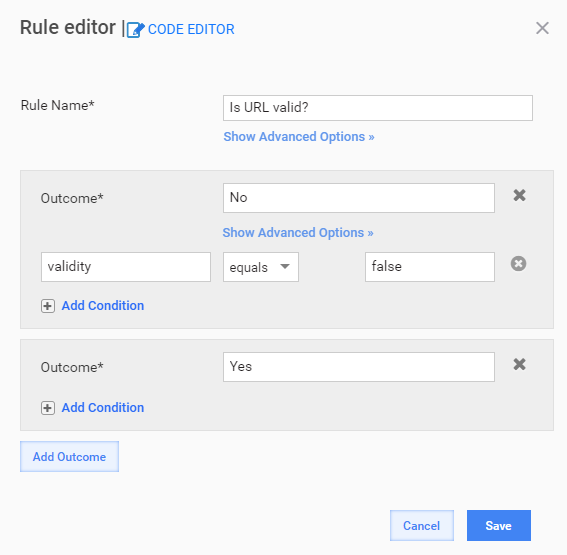This screenshot has height=555, width=567.
Task: Remove the 'No' outcome with its X icon
Action: click(519, 195)
